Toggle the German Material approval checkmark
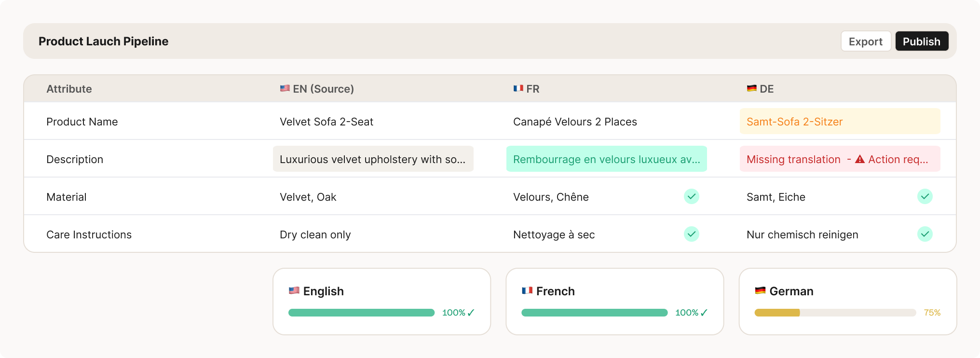The height and width of the screenshot is (358, 980). tap(925, 196)
